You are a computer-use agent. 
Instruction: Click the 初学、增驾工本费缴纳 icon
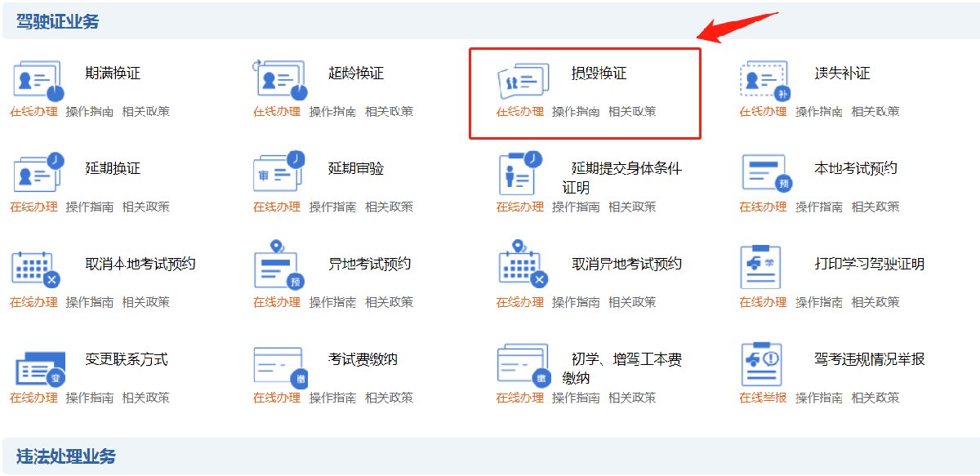(523, 367)
